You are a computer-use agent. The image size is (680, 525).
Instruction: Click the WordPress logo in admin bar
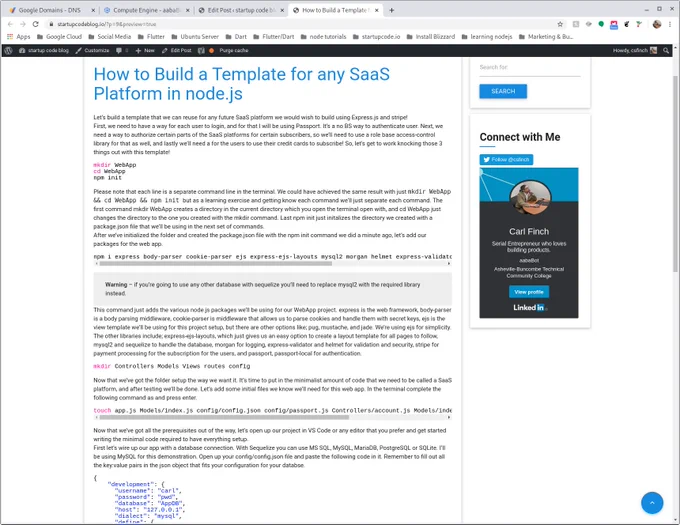(8, 51)
